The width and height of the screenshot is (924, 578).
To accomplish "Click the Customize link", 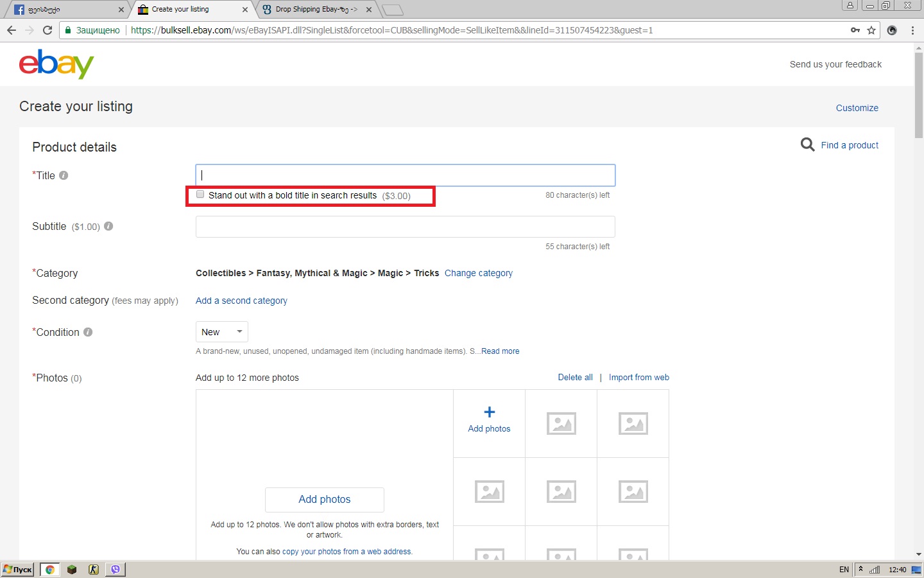I will point(857,108).
